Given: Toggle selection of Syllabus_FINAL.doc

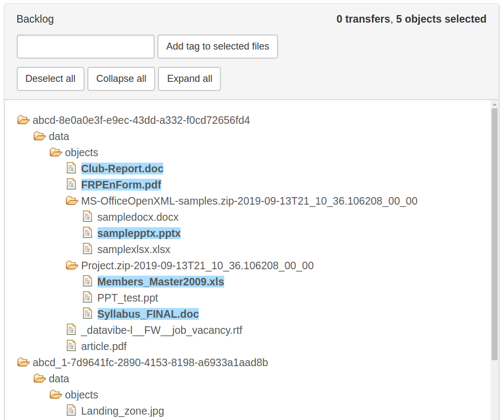Looking at the screenshot, I should pyautogui.click(x=148, y=314).
